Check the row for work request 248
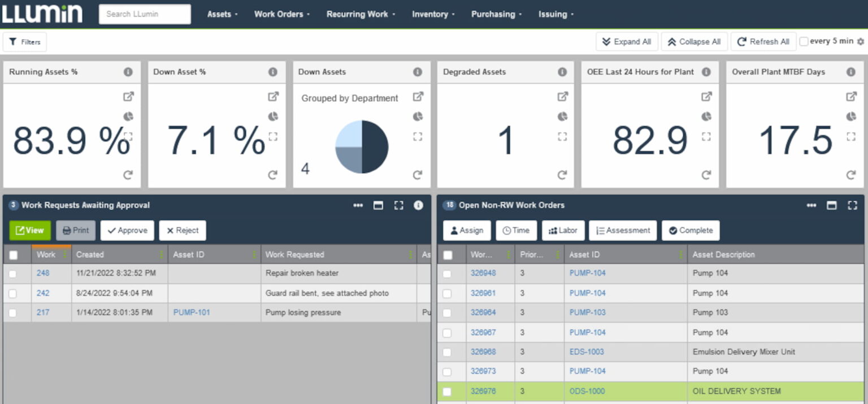This screenshot has height=404, width=868. click(x=12, y=273)
